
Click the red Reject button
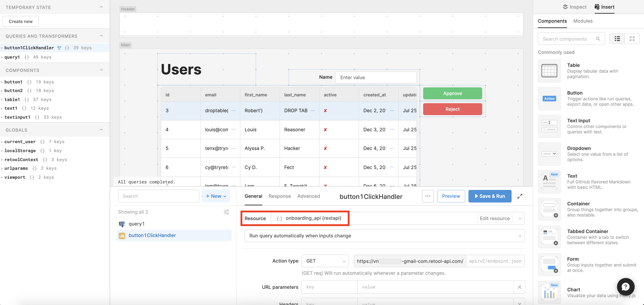pyautogui.click(x=452, y=109)
